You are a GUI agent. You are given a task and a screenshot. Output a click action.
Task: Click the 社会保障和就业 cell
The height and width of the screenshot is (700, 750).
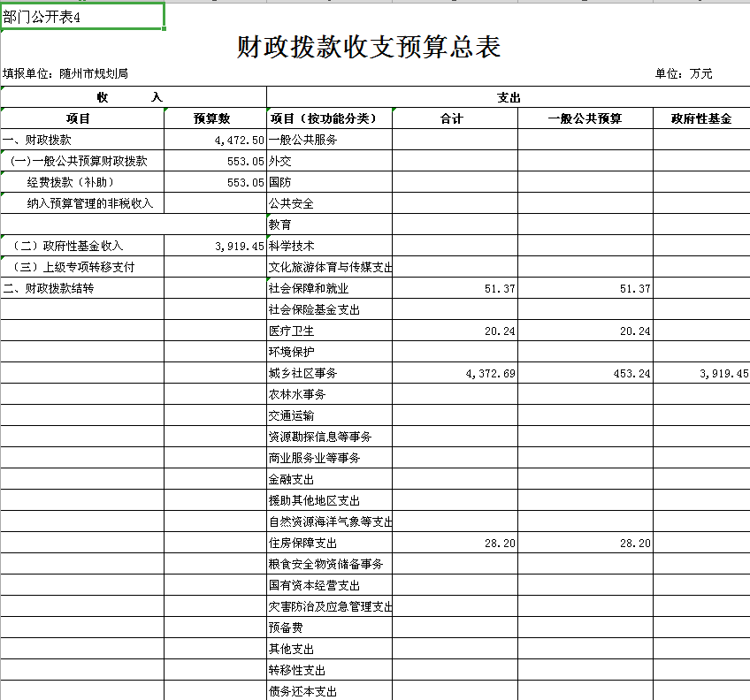pos(330,288)
